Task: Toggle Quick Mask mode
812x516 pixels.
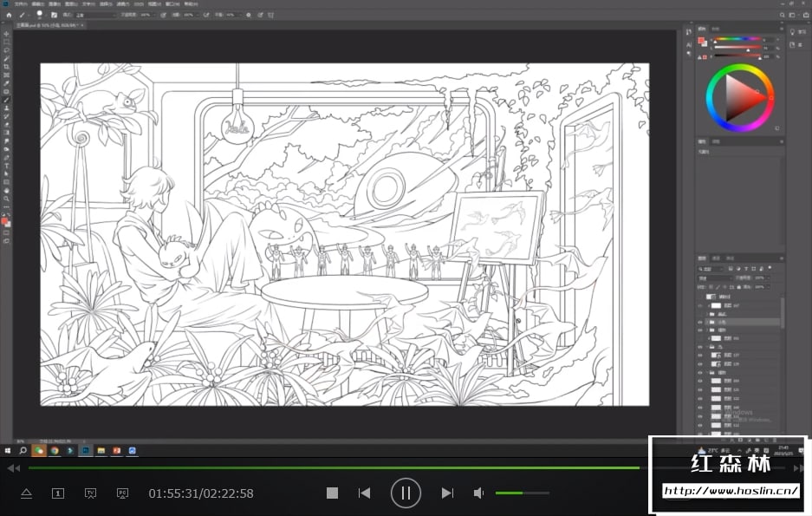Action: pyautogui.click(x=6, y=232)
